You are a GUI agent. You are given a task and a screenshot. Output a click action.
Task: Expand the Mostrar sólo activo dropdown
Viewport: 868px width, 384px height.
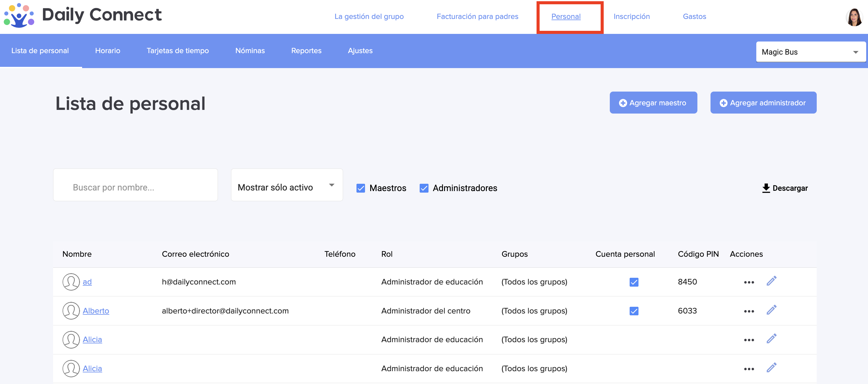coord(287,185)
